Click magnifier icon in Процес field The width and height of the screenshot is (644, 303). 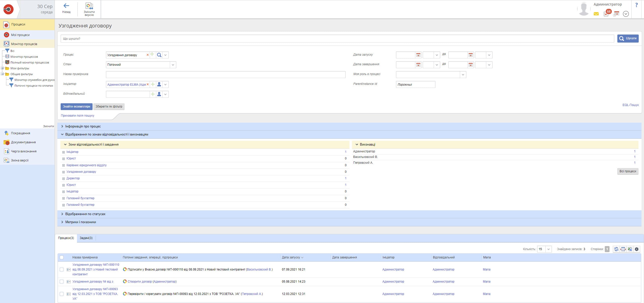tap(159, 55)
